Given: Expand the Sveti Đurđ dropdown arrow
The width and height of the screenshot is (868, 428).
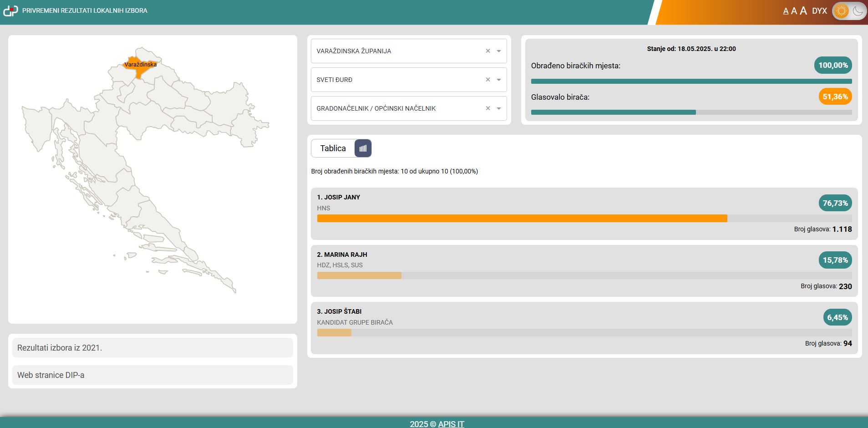Looking at the screenshot, I should tap(499, 80).
